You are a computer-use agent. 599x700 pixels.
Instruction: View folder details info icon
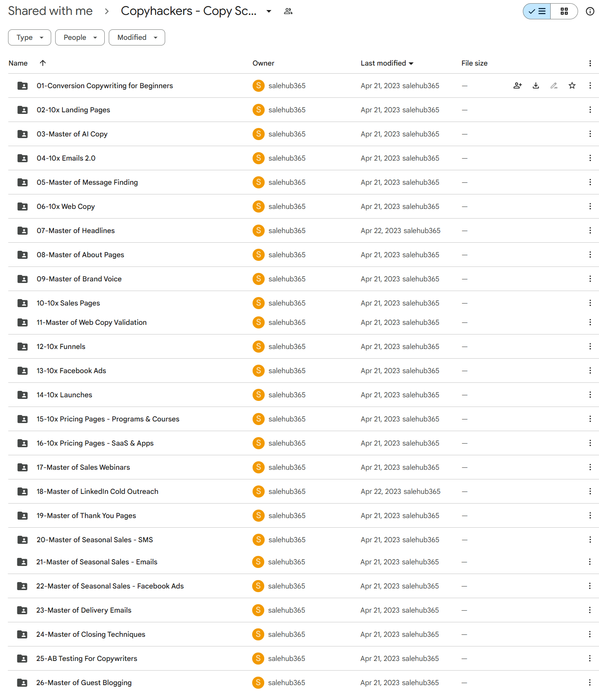pos(590,11)
